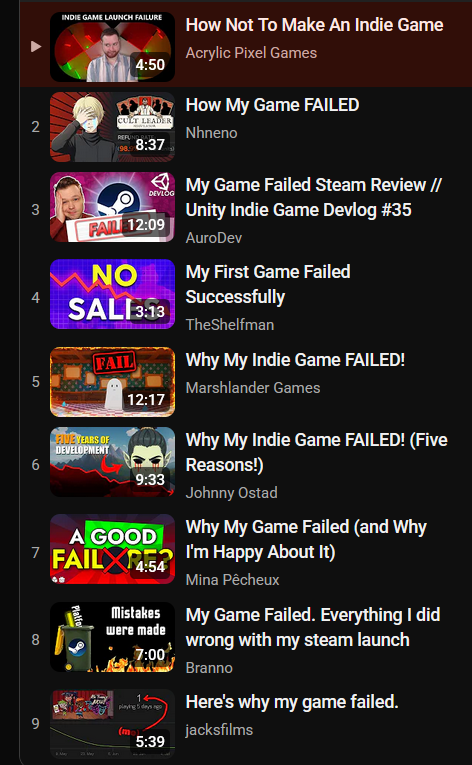472x765 pixels.
Task: Open 'Why My Indie Game FAILED! (Five Reasons!)'
Action: pyautogui.click(x=317, y=452)
